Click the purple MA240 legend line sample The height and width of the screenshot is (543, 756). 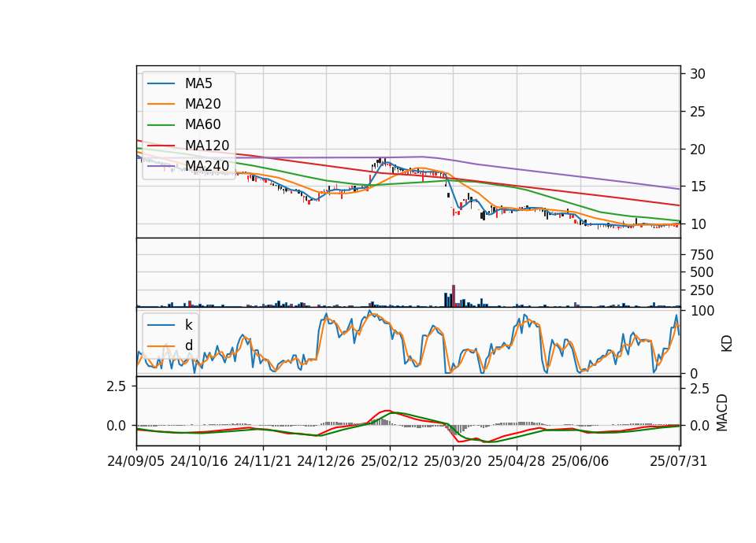tap(161, 166)
